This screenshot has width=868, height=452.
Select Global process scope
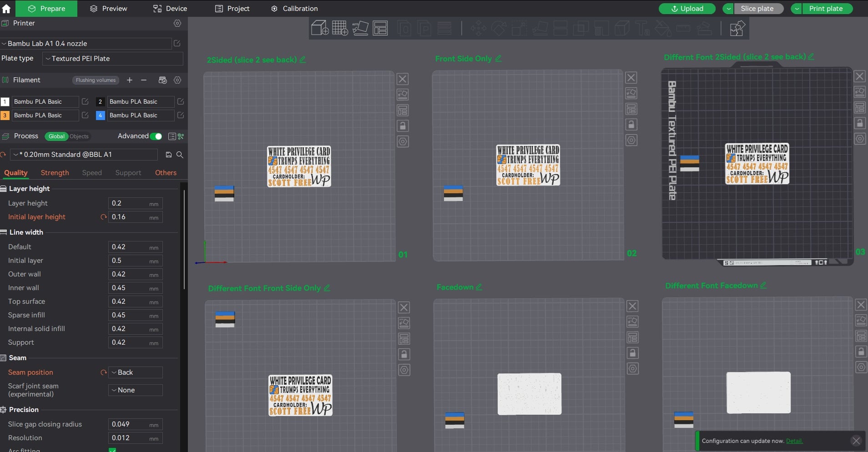(56, 136)
